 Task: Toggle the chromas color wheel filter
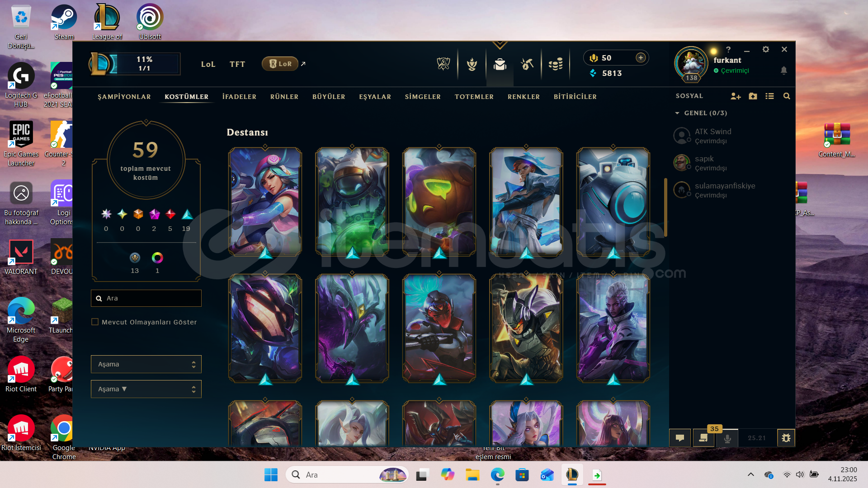point(157,258)
